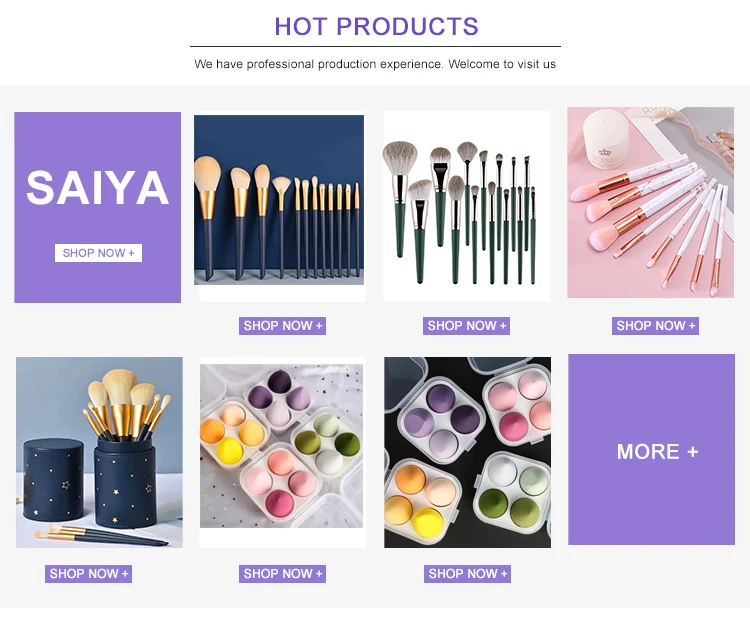Open the star brush holder cup image
This screenshot has height=631, width=750.
point(99,452)
